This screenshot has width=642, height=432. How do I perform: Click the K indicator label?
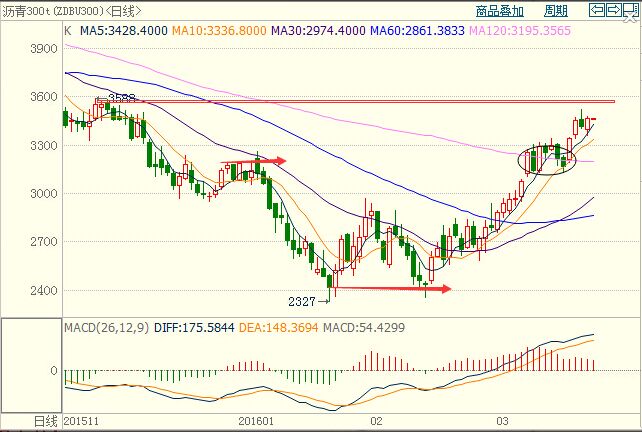(67, 31)
